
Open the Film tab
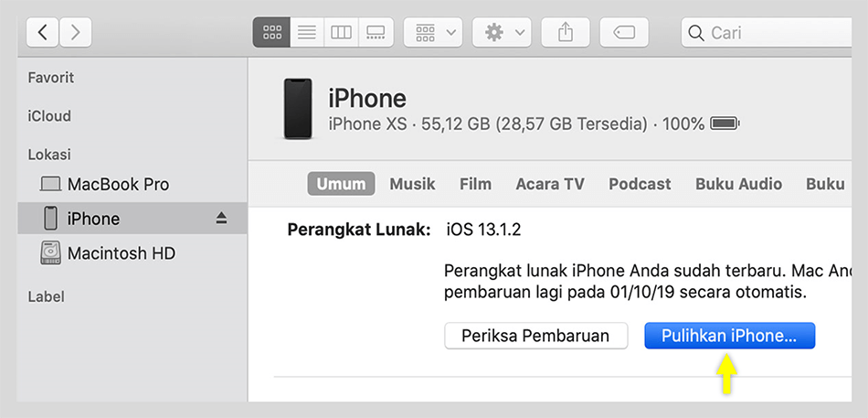475,184
